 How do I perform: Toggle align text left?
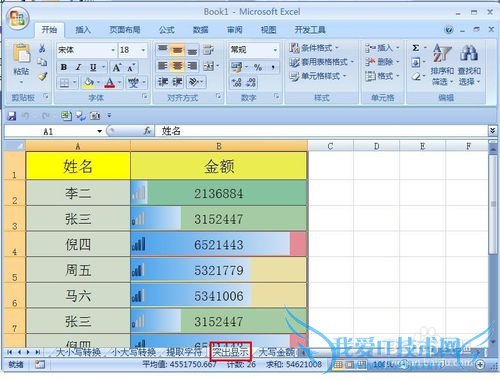tap(163, 66)
